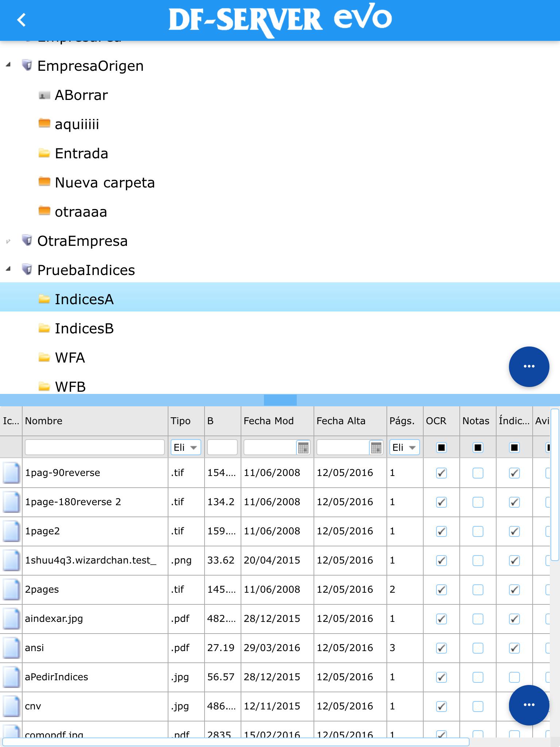The height and width of the screenshot is (747, 560).
Task: Open the Tipo filter dropdown
Action: (x=186, y=448)
